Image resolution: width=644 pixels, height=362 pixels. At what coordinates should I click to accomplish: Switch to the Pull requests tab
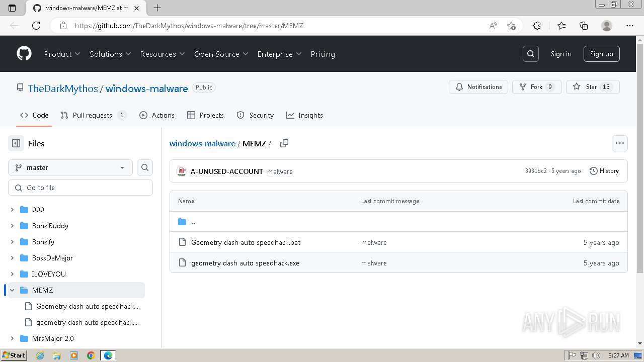coord(93,115)
